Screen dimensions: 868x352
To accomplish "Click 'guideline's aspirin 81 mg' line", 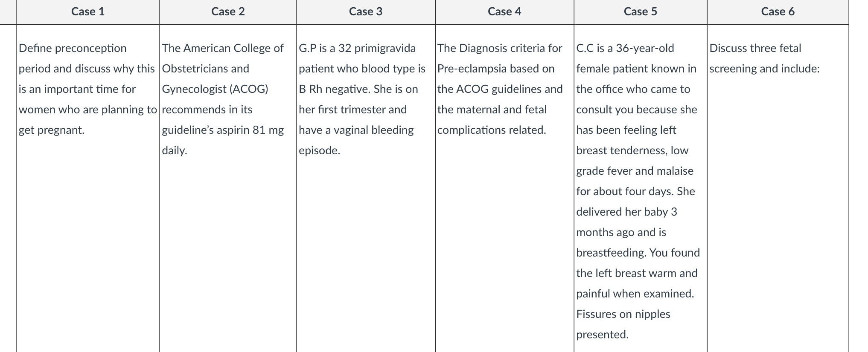I will click(223, 130).
